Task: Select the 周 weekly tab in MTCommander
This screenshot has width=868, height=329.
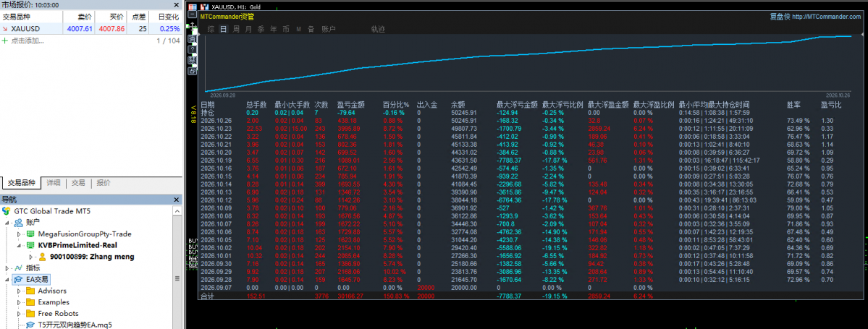Action: click(x=237, y=30)
